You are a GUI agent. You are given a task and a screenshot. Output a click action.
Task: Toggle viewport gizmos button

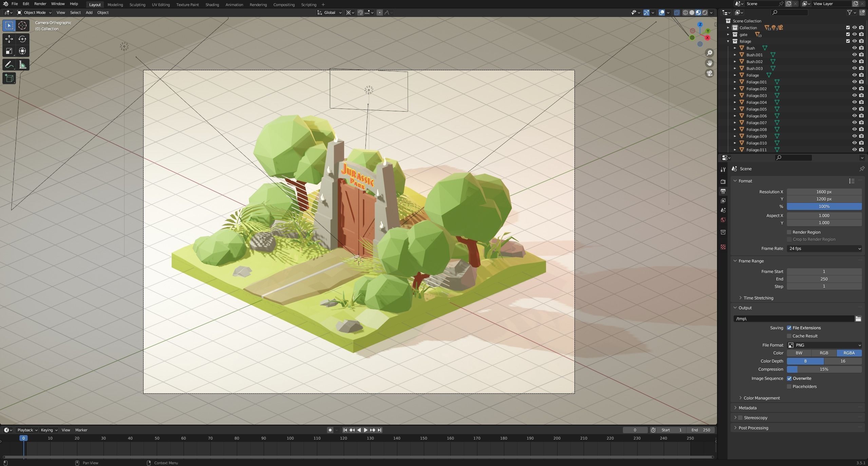(x=646, y=13)
